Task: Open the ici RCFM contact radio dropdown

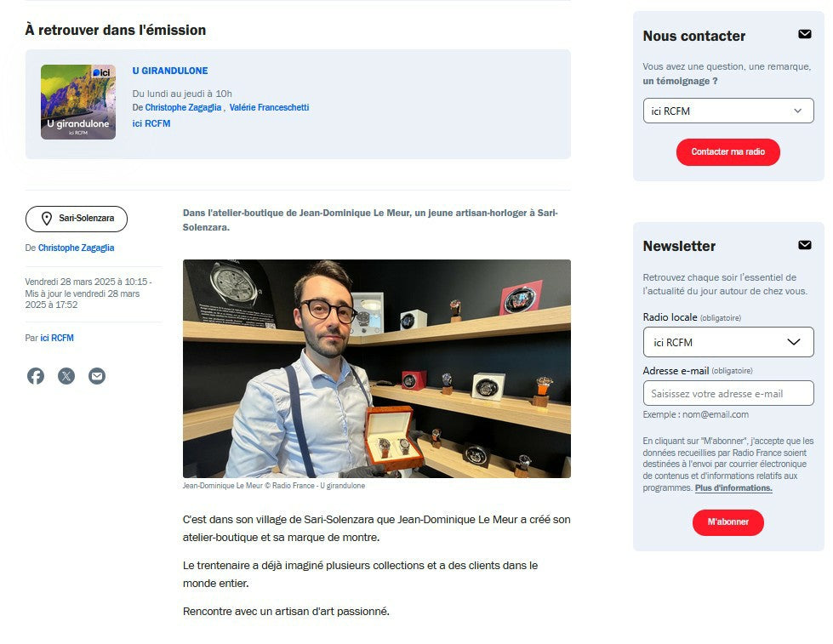Action: click(x=728, y=111)
